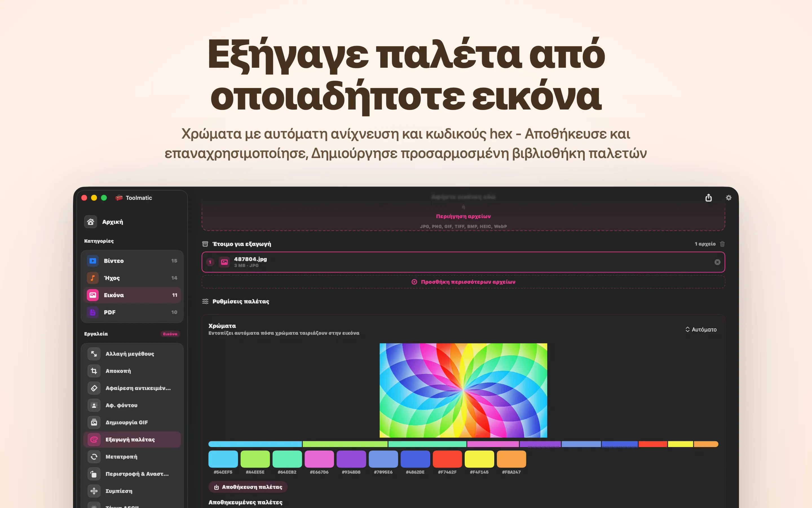
Task: Open the Αλλαγή μεγέθους tool icon
Action: [x=94, y=354]
